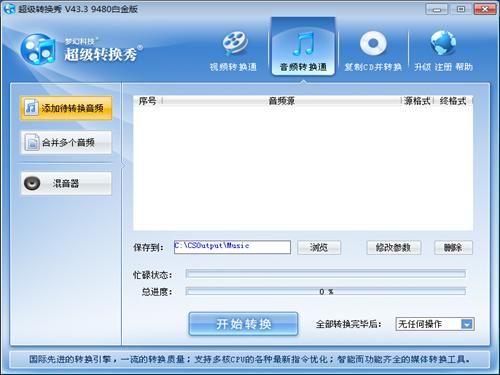Click 合并多个音频 button
The width and height of the screenshot is (500, 375).
(66, 143)
